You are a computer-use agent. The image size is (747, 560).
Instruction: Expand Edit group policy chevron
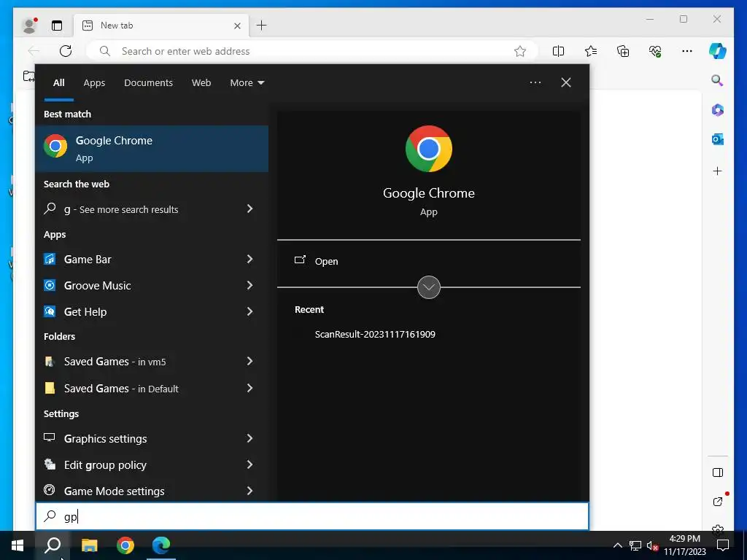click(249, 464)
